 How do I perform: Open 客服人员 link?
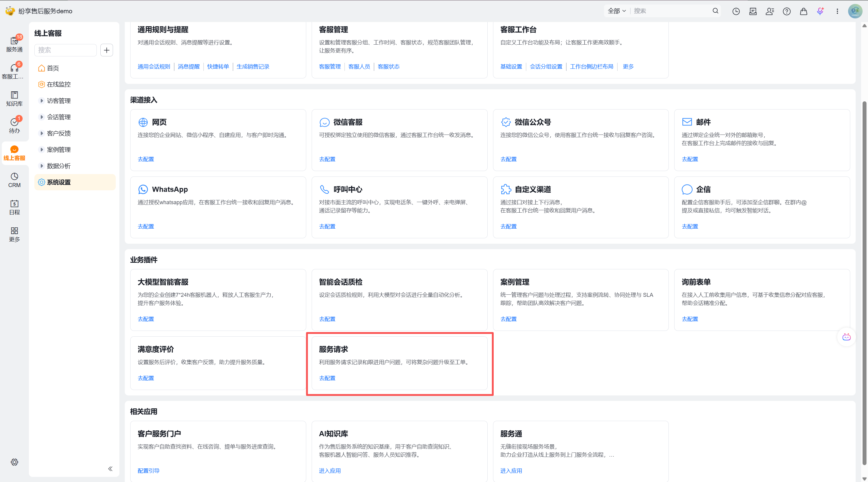click(359, 66)
